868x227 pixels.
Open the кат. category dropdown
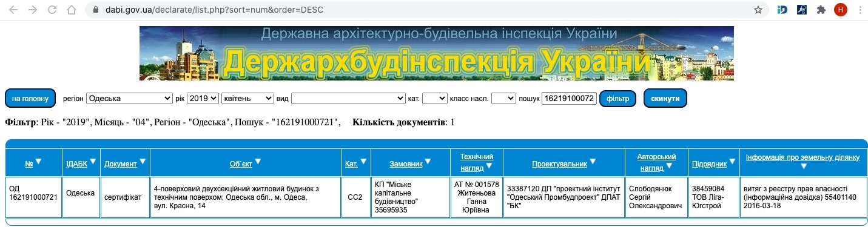click(434, 98)
